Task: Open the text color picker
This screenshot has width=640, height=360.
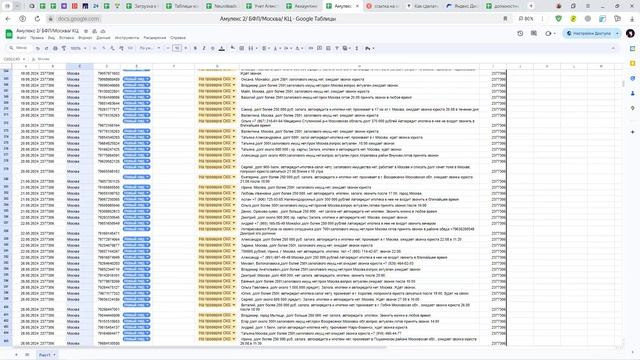Action: point(222,48)
